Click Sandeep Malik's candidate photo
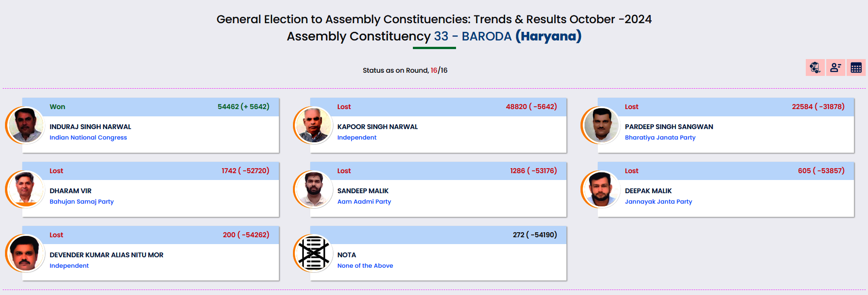Screen dimensions: 868x295 click(x=313, y=189)
